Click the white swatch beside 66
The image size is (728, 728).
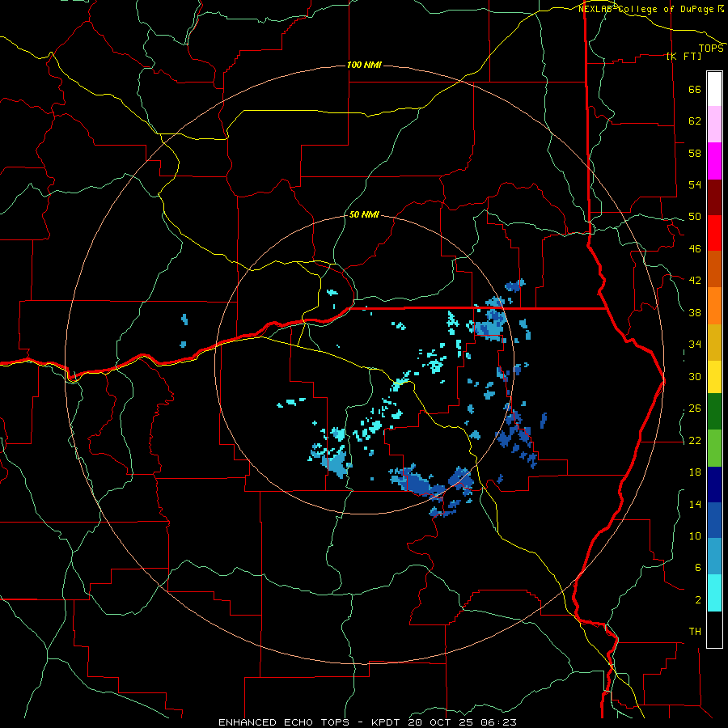(714, 89)
